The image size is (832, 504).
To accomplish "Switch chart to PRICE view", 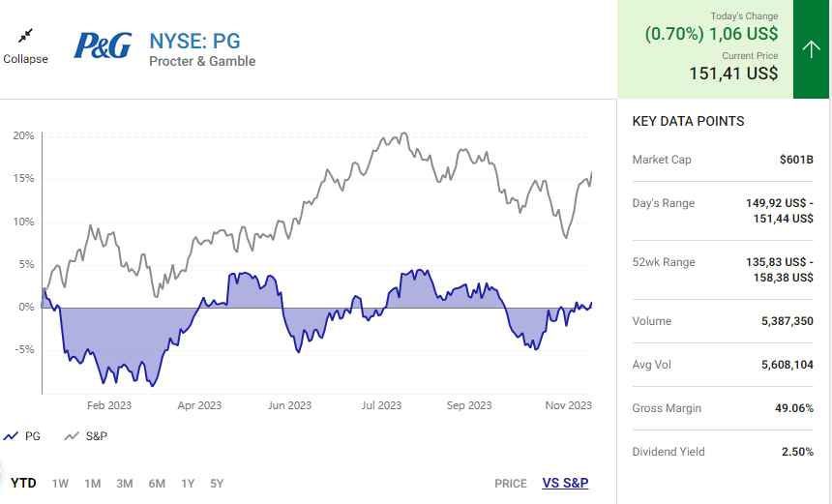I will pos(510,483).
